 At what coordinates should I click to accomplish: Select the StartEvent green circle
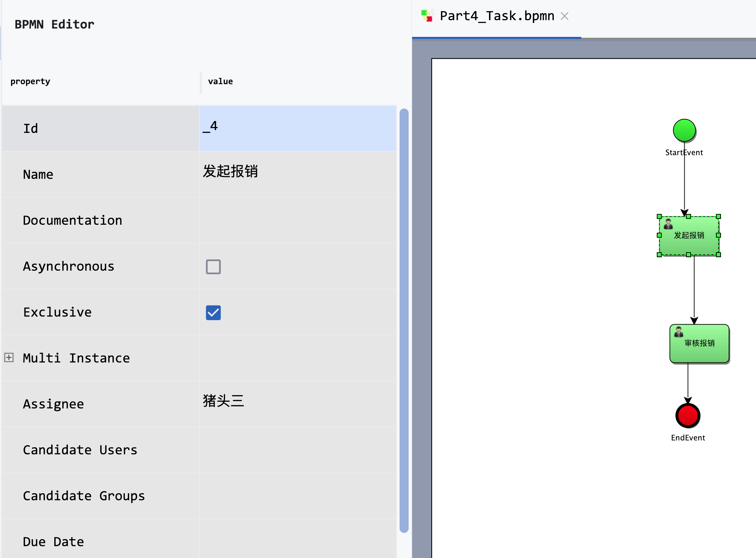(684, 130)
